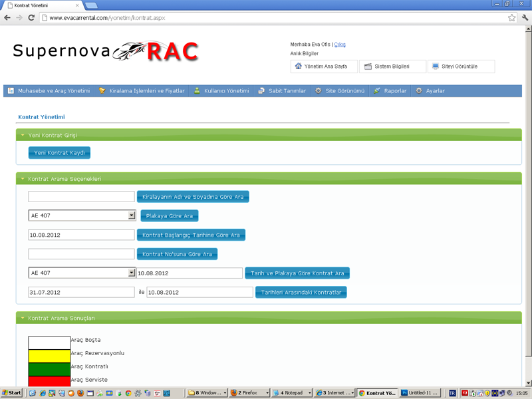
Task: Click the monitor icon beside Siteyi Görüntüle
Action: click(436, 66)
